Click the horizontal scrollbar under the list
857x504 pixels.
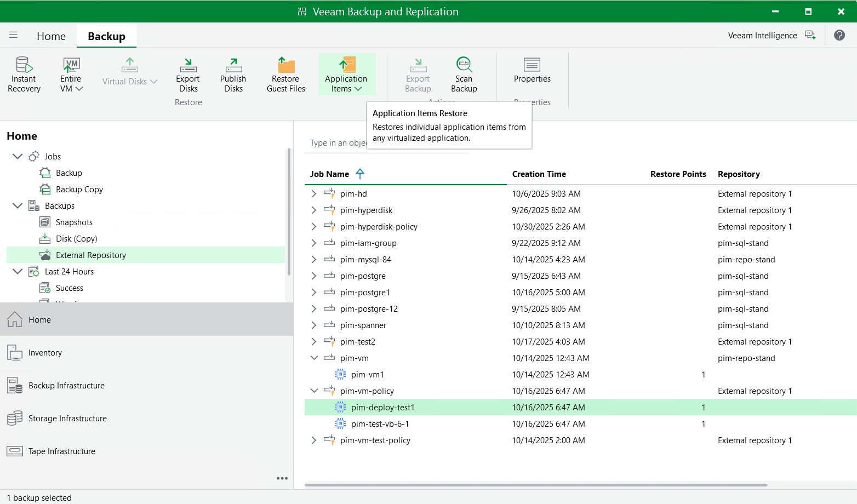point(536,485)
